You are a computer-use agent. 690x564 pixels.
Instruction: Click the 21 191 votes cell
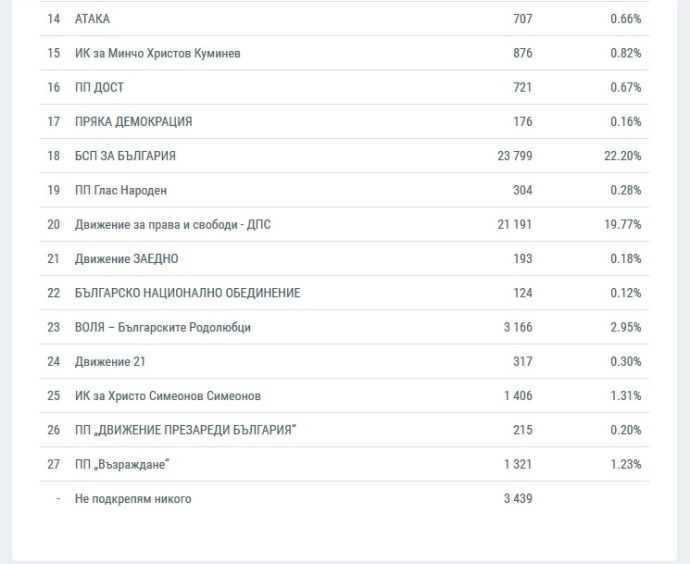pos(514,225)
